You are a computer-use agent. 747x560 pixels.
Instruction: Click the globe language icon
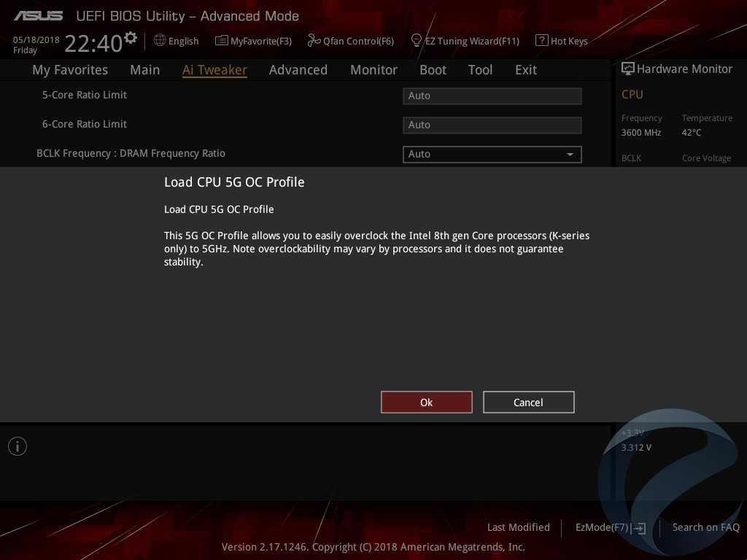pyautogui.click(x=160, y=41)
